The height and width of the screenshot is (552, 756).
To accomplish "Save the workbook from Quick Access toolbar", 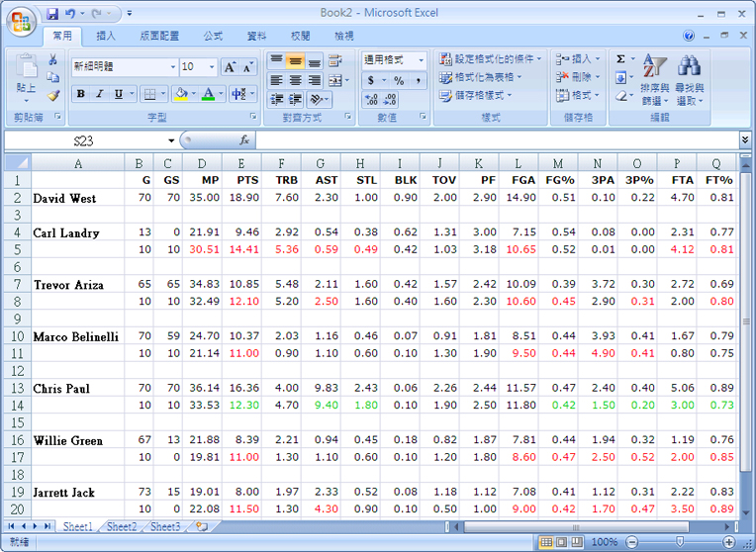I will [52, 14].
